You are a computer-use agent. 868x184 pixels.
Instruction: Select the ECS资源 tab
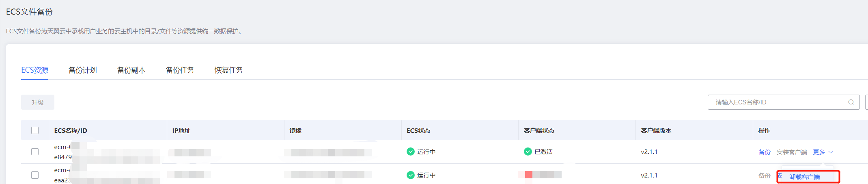click(x=34, y=70)
